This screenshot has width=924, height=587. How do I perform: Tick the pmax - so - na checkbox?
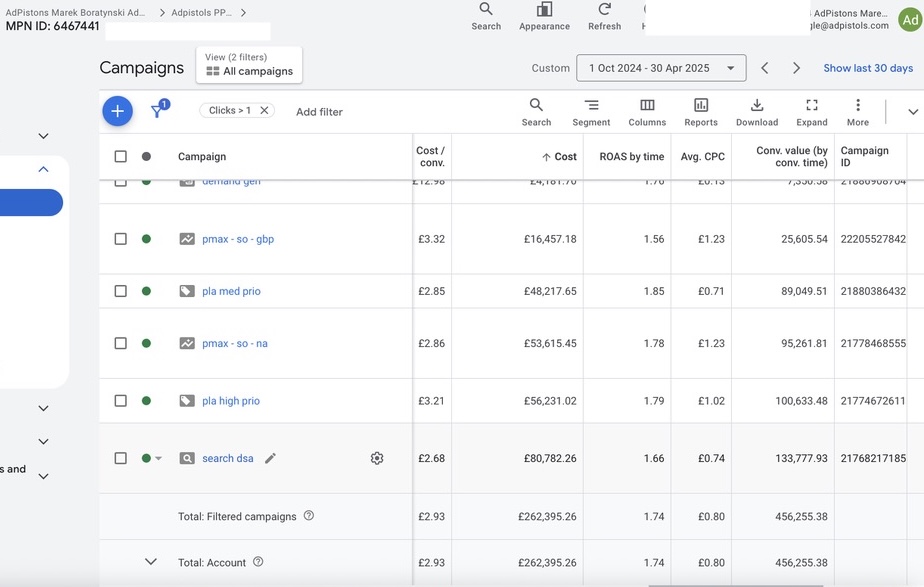(x=120, y=343)
